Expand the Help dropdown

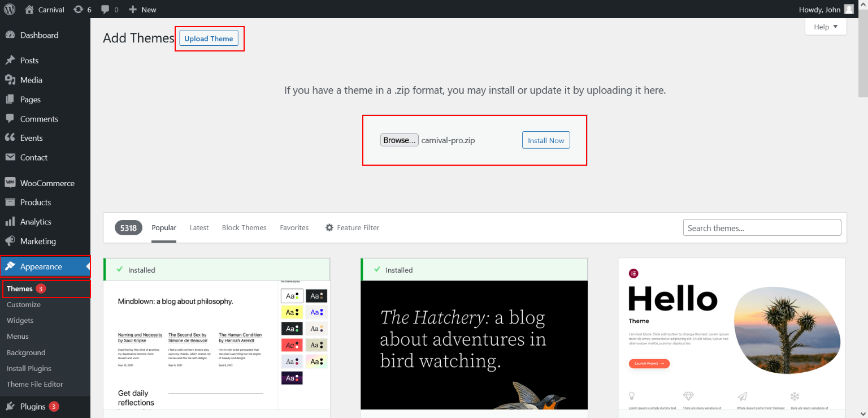point(826,27)
